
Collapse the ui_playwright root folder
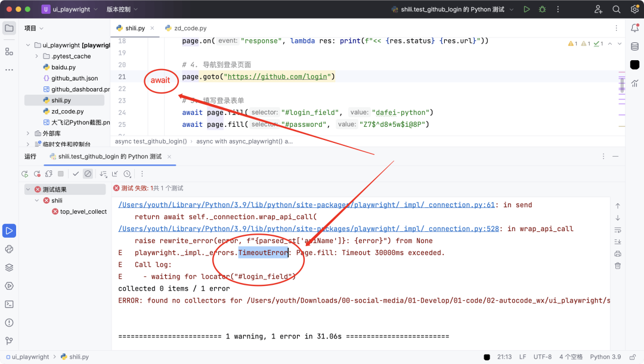coord(28,45)
